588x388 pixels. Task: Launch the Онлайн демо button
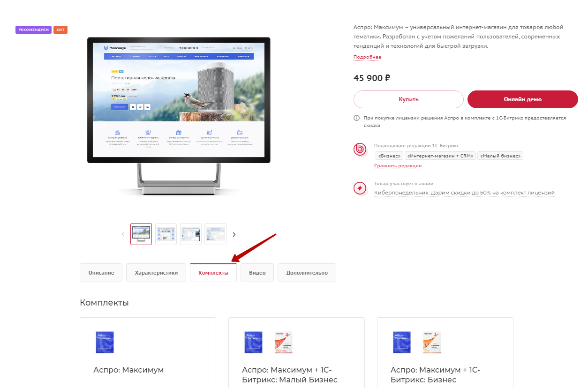point(523,99)
